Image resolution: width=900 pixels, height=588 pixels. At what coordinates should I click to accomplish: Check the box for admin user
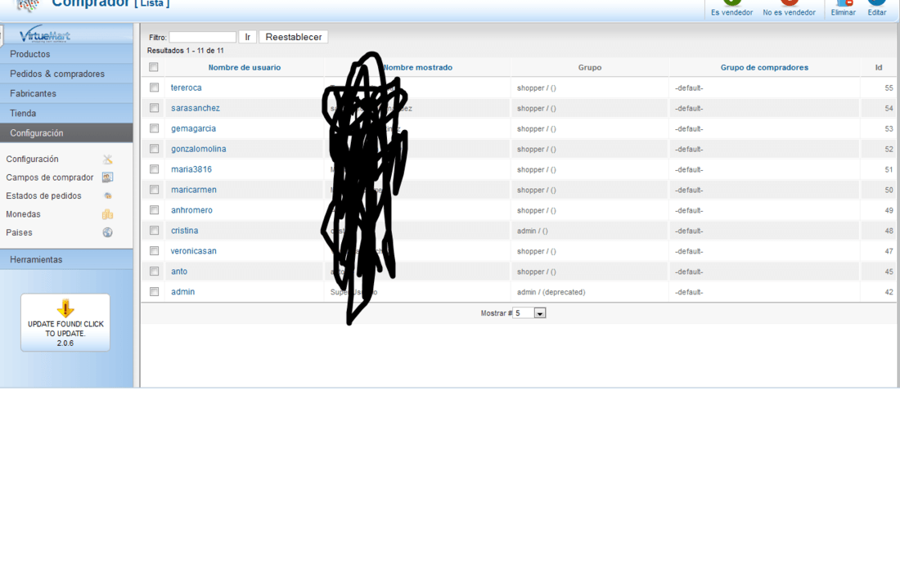click(155, 291)
